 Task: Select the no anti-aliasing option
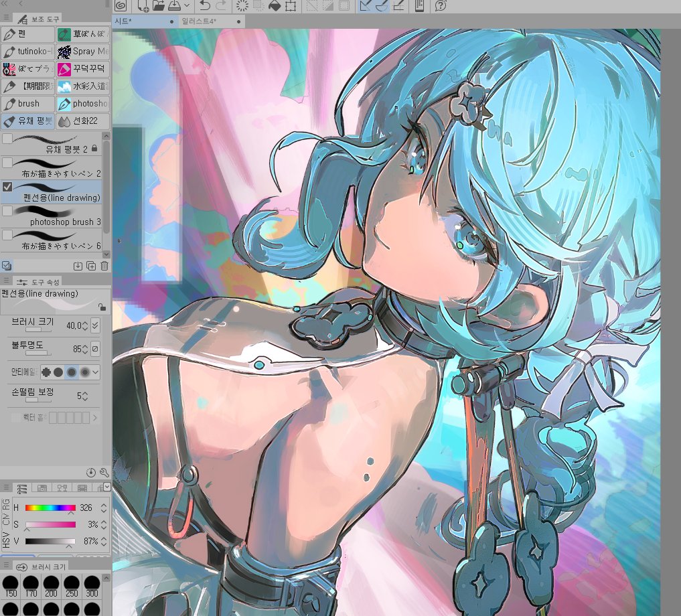(46, 372)
